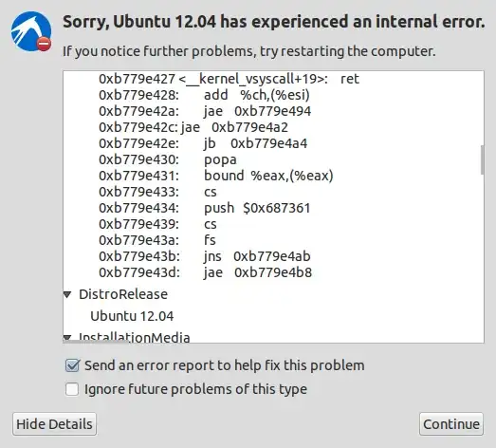
Task: Click the jns 0xb779e4ab line
Action: (204, 256)
